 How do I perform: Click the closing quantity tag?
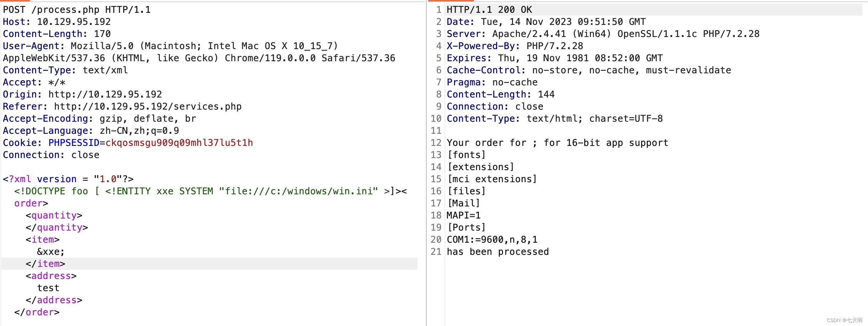pos(57,227)
